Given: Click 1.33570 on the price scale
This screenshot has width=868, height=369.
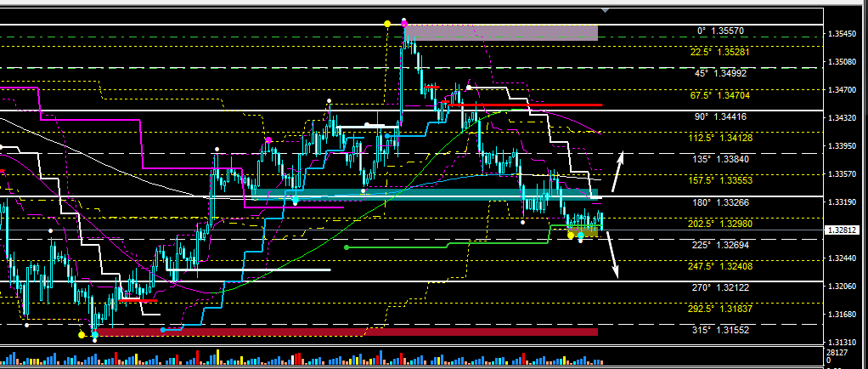Looking at the screenshot, I should (x=842, y=174).
